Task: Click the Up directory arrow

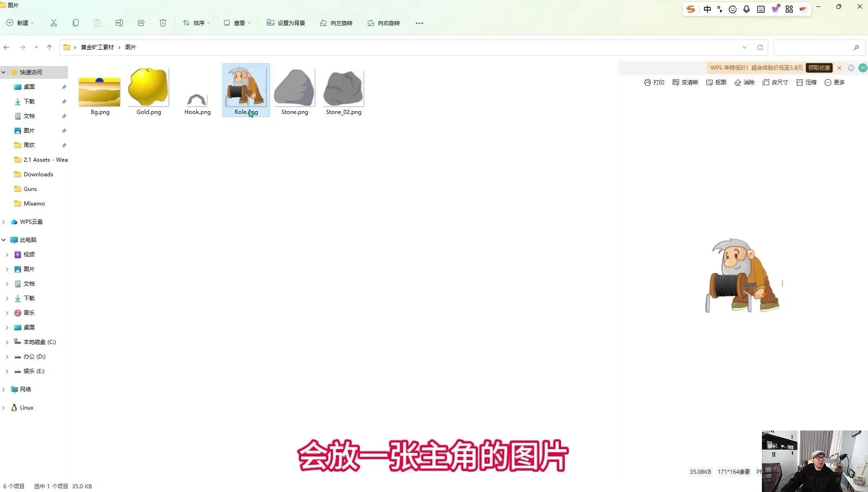Action: coord(50,47)
